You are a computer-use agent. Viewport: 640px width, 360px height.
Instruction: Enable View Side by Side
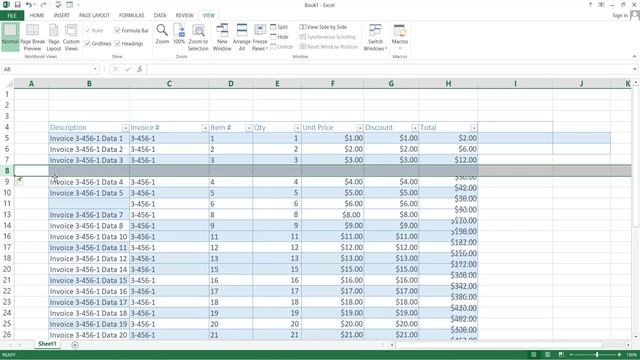pos(323,27)
